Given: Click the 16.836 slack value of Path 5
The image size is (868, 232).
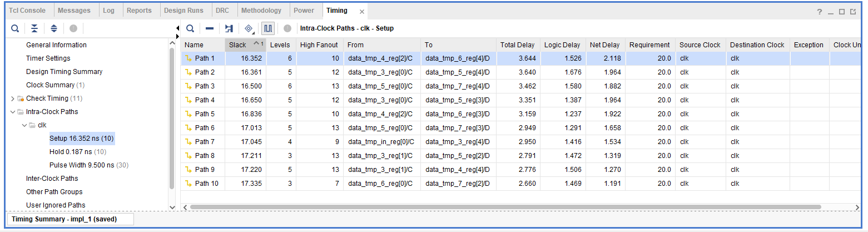Looking at the screenshot, I should pyautogui.click(x=251, y=114).
